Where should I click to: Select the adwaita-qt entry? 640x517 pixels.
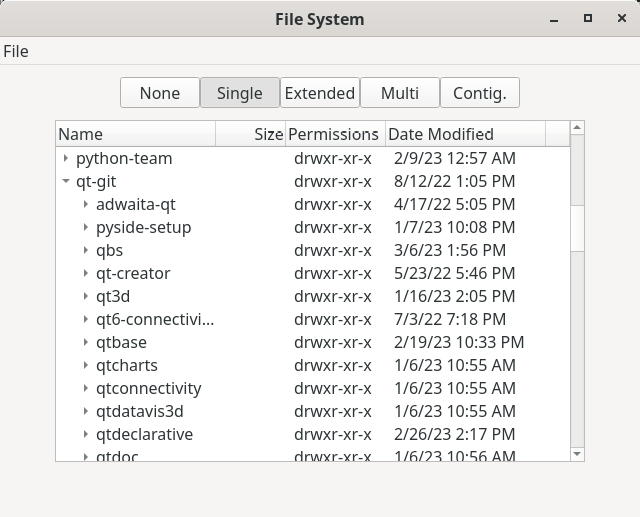(136, 204)
